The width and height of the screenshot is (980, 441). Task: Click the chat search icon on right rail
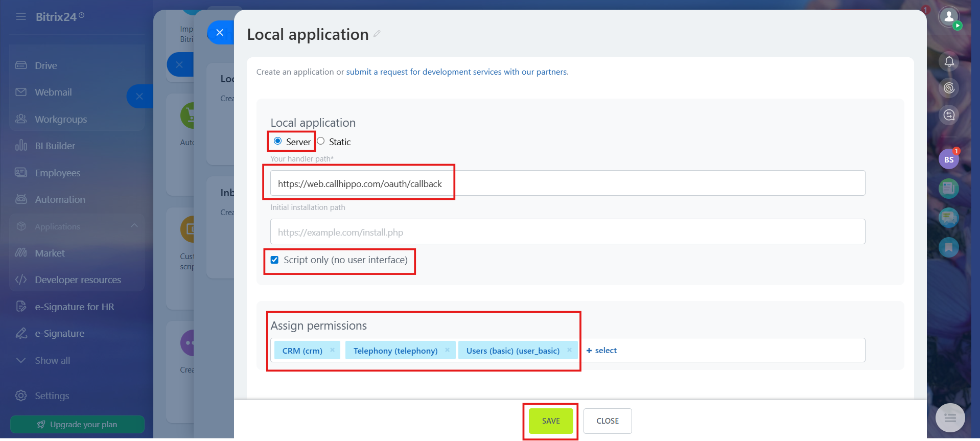tap(949, 115)
